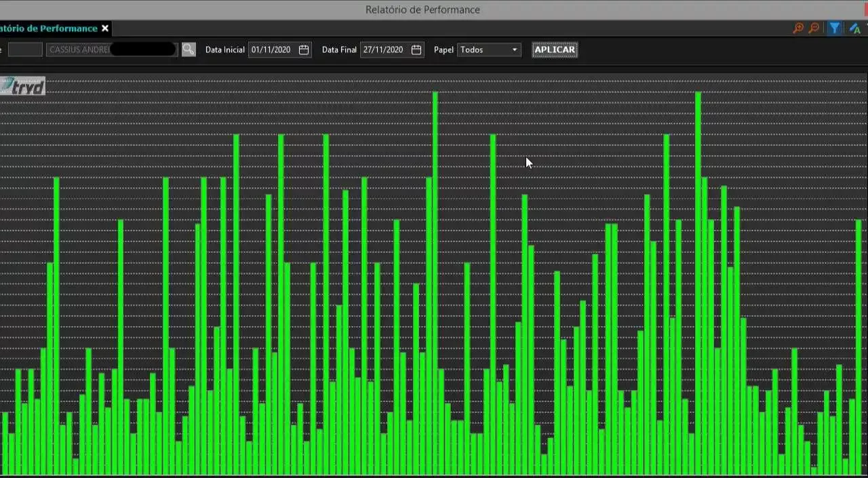Open the Data Final calendar picker

pyautogui.click(x=416, y=49)
